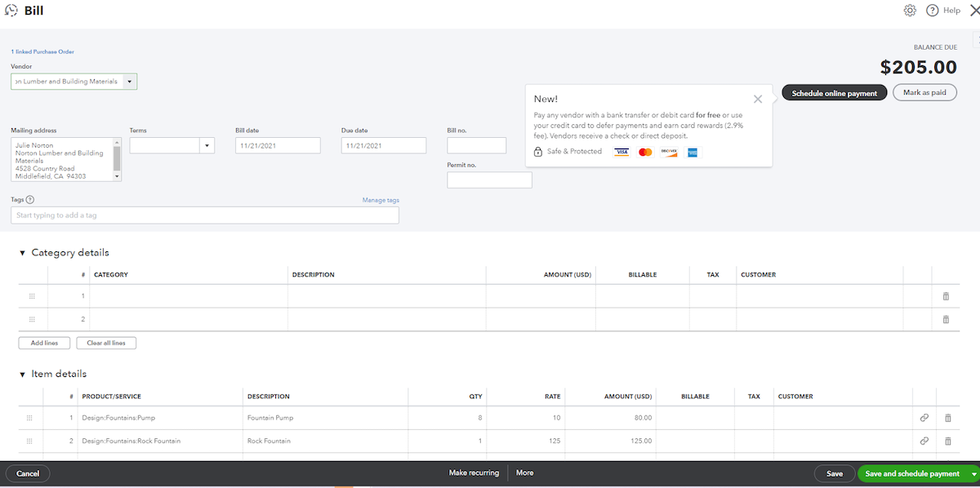980x488 pixels.
Task: Open the More menu in the footer
Action: tap(524, 472)
